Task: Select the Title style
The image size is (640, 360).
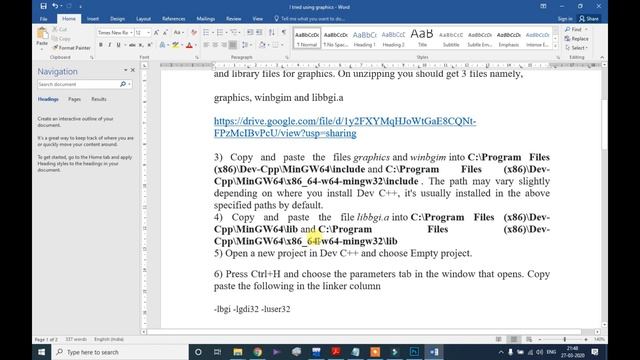Action: tap(422, 39)
